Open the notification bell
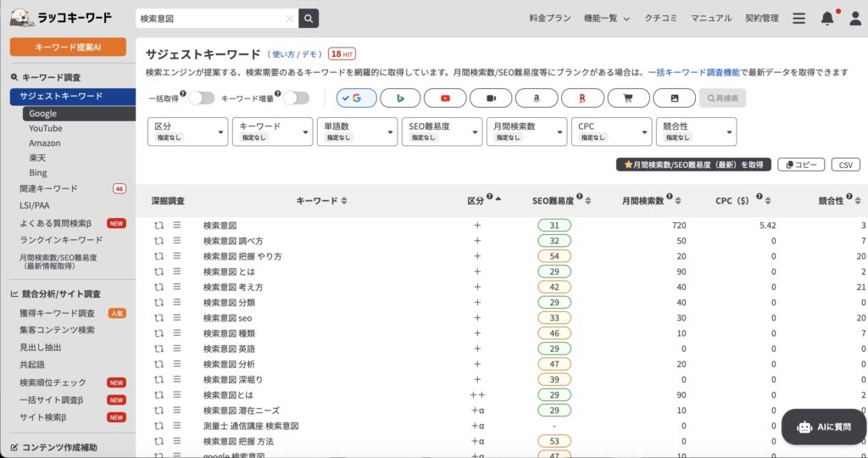Screen dimensions: 868x458 (x=827, y=19)
